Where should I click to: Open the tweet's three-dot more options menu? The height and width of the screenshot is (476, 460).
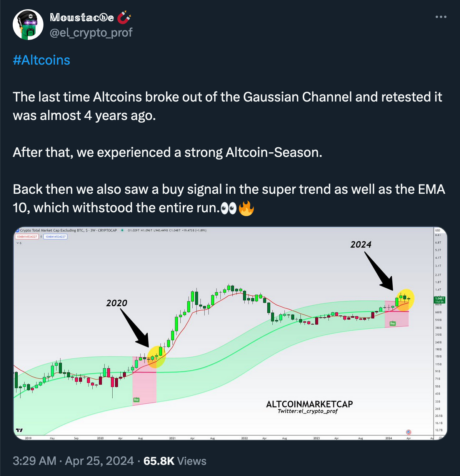[x=441, y=17]
